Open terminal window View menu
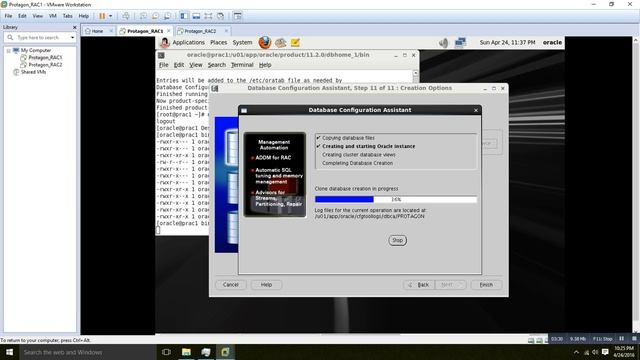This screenshot has width=640, height=360. click(196, 65)
